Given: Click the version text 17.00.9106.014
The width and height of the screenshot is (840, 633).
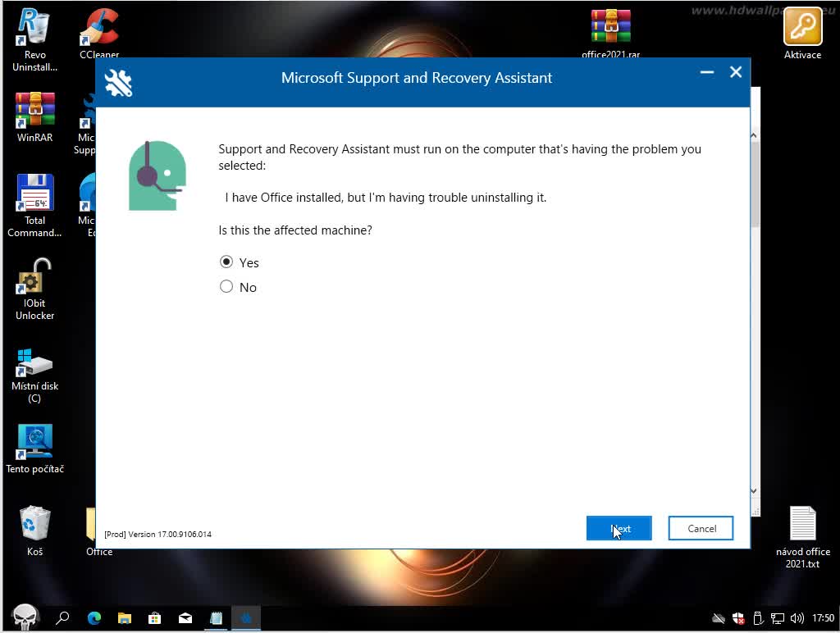Looking at the screenshot, I should tap(185, 534).
